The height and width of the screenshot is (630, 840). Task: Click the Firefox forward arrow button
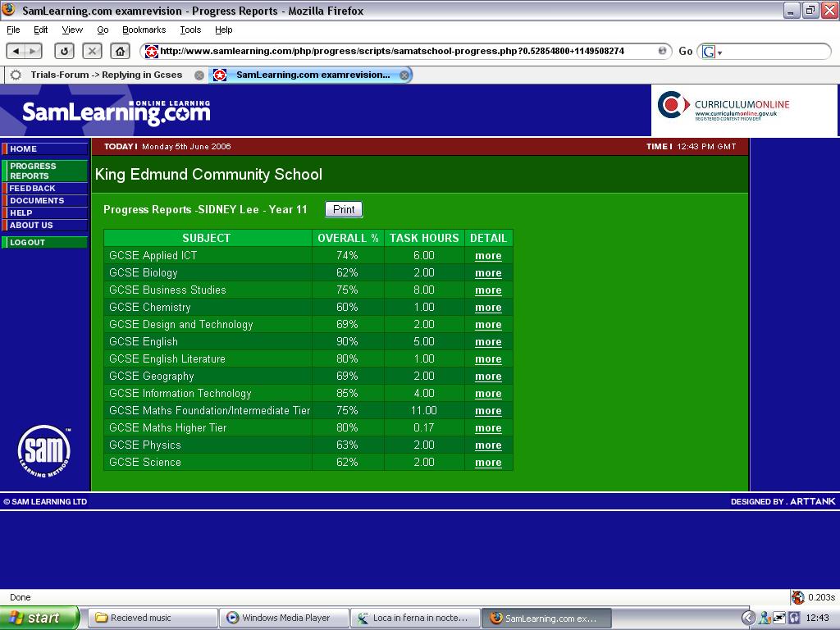point(33,52)
